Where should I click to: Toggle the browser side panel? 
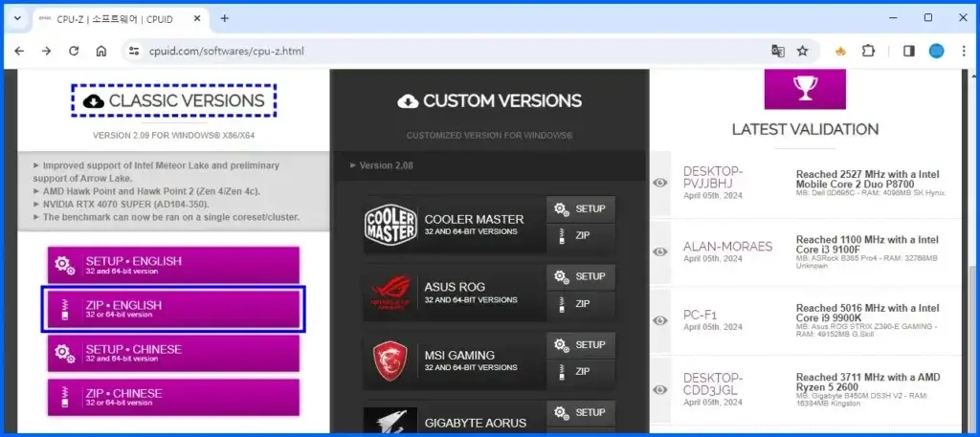[909, 52]
